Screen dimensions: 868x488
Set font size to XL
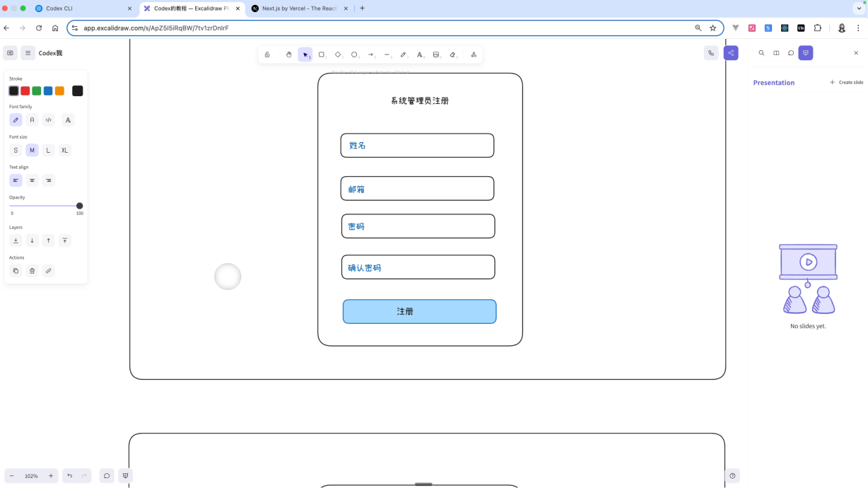tap(64, 150)
